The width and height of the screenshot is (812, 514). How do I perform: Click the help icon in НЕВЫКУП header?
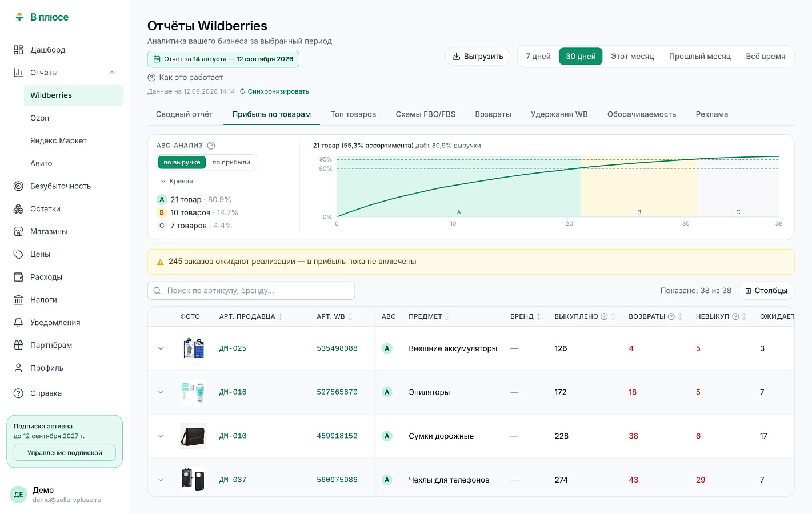[x=735, y=316]
